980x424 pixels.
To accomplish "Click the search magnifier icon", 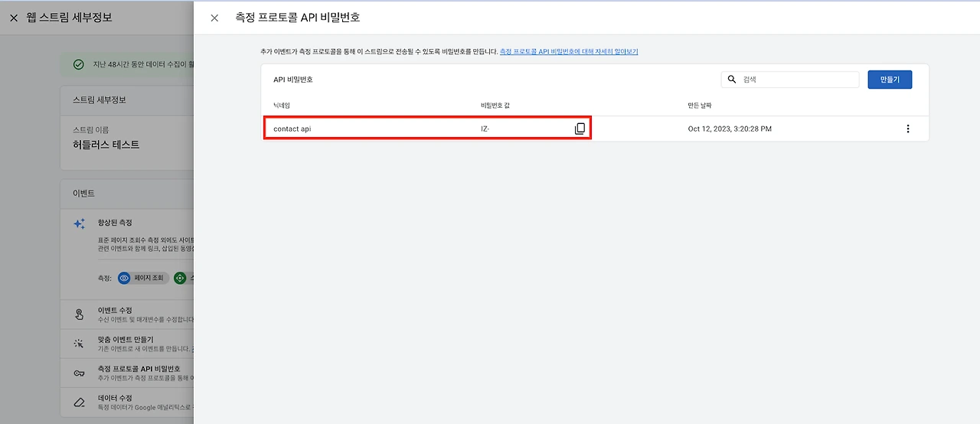I will (732, 80).
